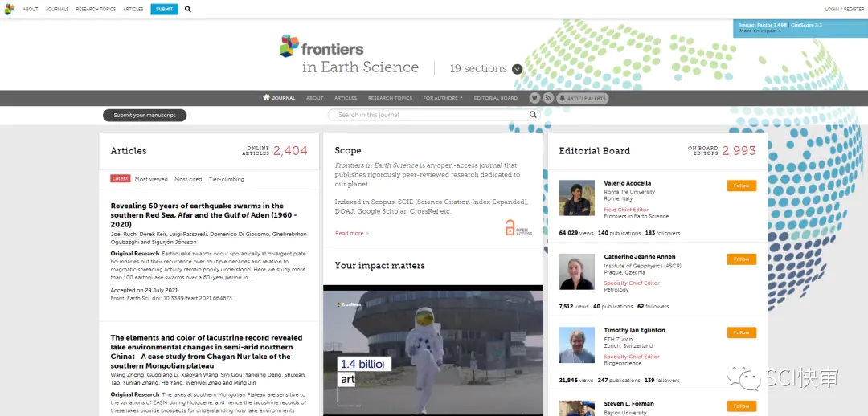Open ARTICLES in the journal navbar
Screen dimensions: 868x416
tap(346, 98)
